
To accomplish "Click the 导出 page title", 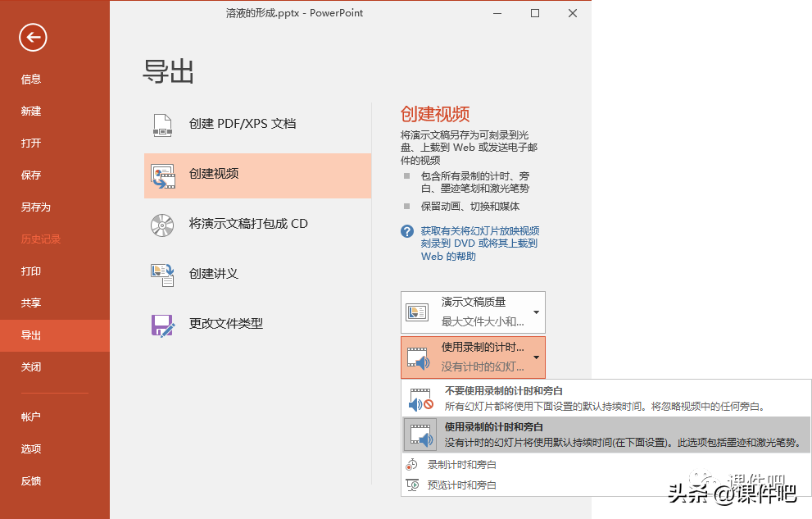I will point(168,71).
